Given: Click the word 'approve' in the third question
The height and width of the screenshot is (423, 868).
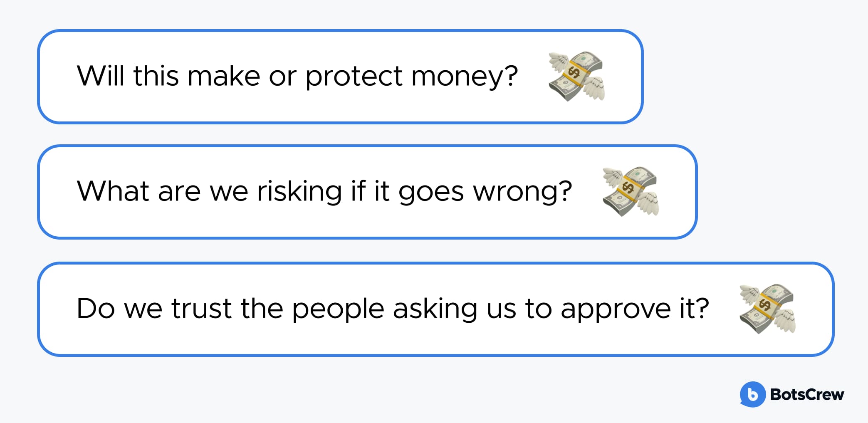Looking at the screenshot, I should 616,309.
